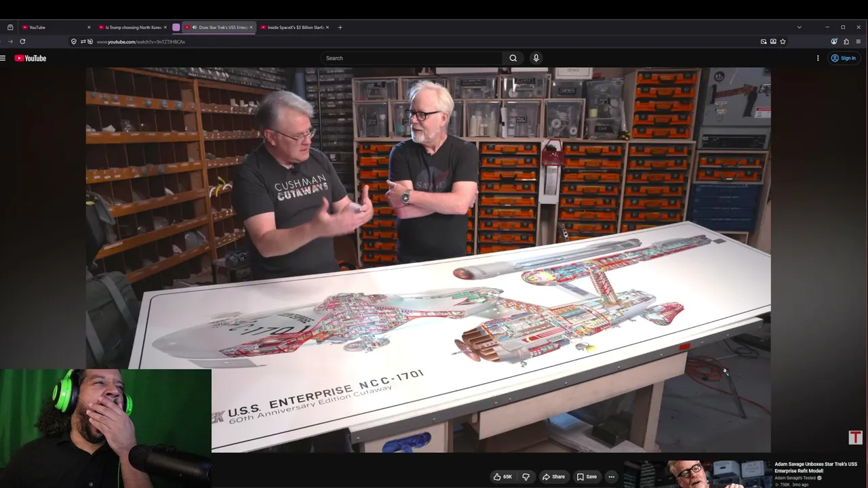Click the browser address bar URL

141,41
